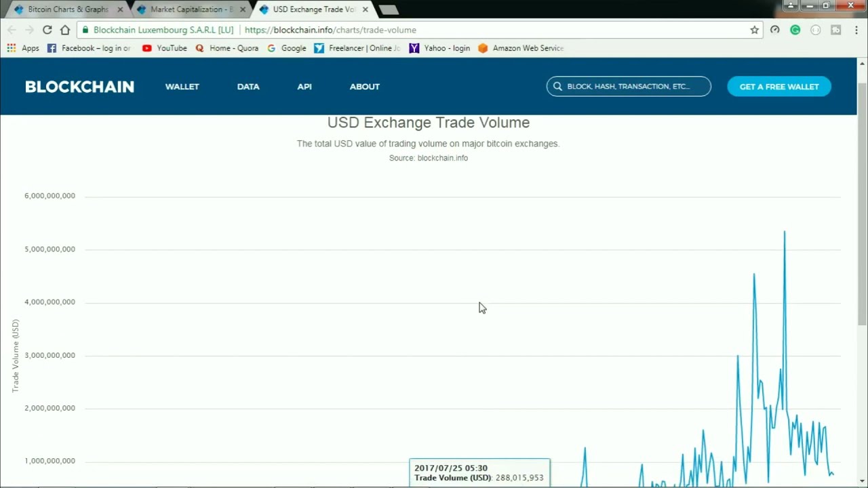
Task: Open the Google bookmark
Action: (x=287, y=48)
